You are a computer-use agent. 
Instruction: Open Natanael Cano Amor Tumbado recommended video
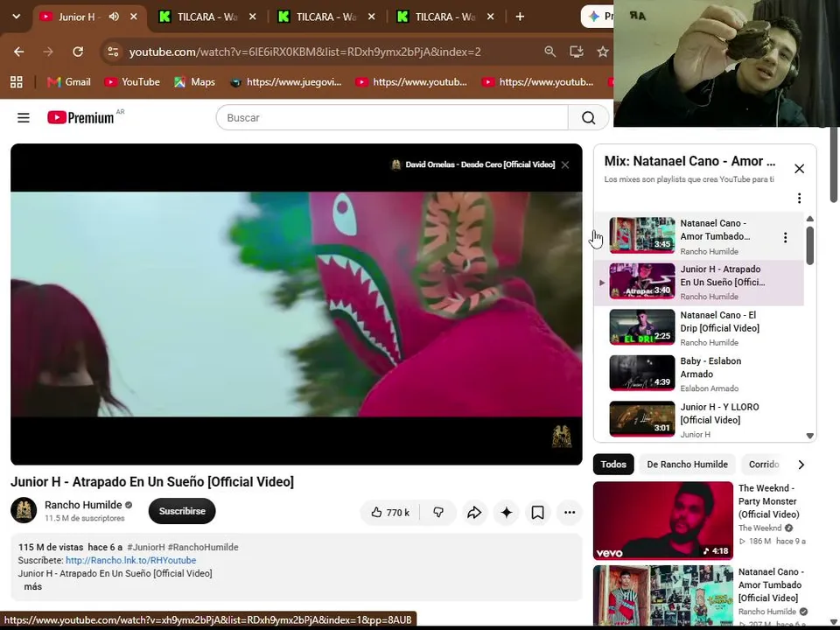click(x=663, y=595)
